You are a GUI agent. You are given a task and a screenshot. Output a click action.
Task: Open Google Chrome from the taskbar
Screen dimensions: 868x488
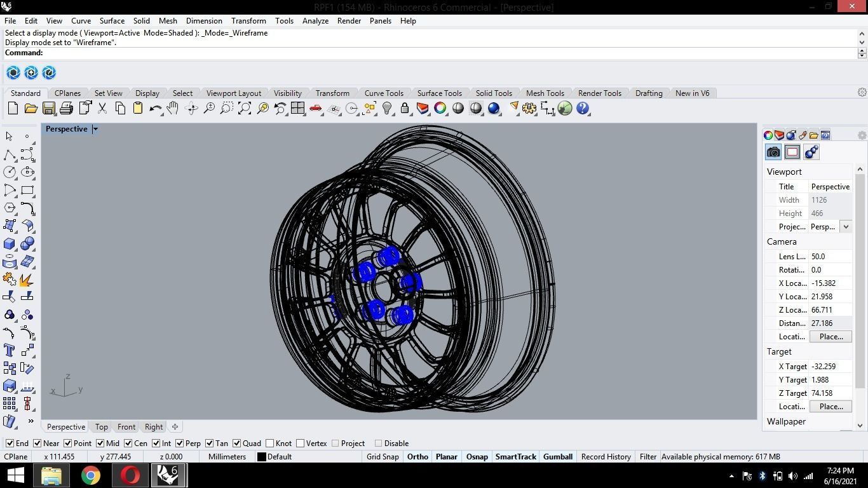pyautogui.click(x=91, y=475)
